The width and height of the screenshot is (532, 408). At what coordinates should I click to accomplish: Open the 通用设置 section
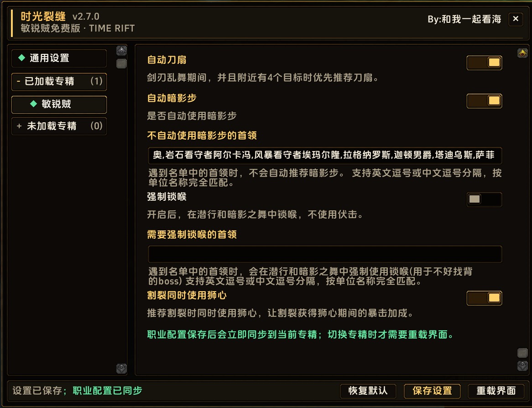(x=59, y=58)
